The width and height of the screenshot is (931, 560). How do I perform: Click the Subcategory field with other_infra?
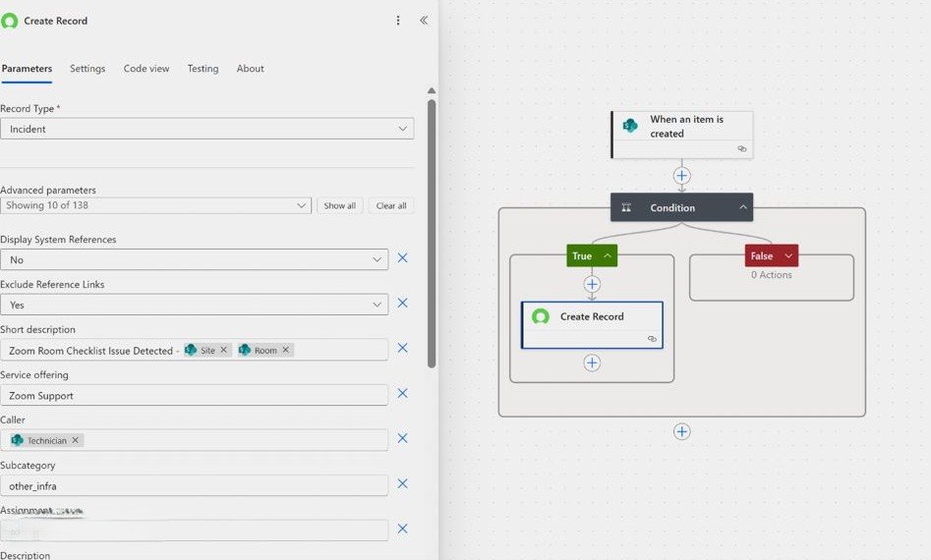(x=194, y=486)
